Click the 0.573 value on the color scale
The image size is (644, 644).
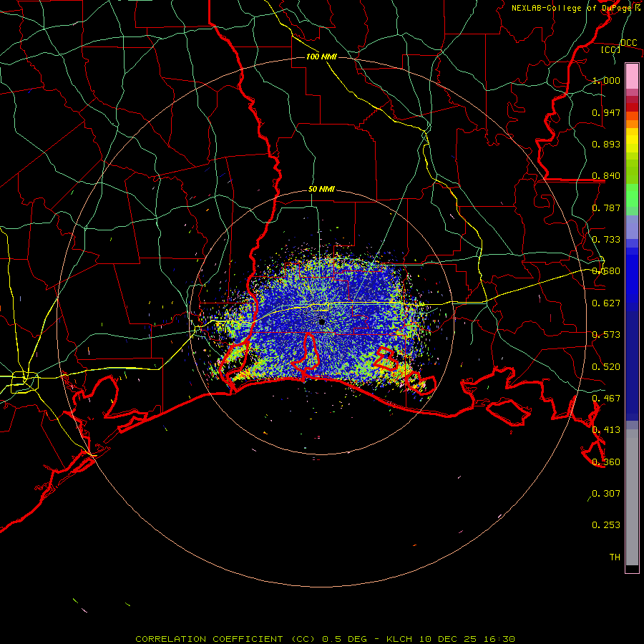[x=606, y=335]
